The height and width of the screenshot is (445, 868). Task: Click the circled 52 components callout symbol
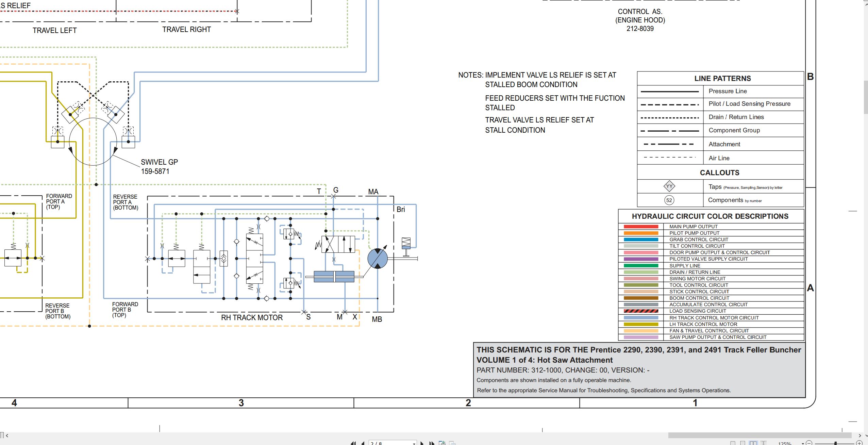(669, 200)
